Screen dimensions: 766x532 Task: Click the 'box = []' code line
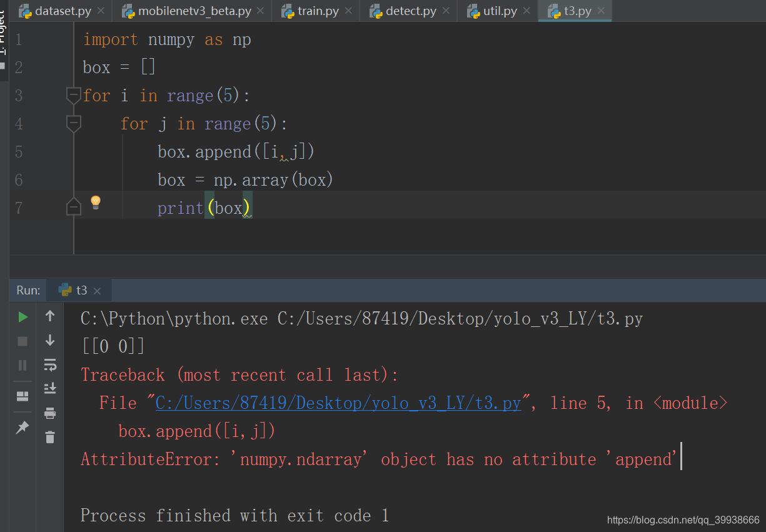119,67
